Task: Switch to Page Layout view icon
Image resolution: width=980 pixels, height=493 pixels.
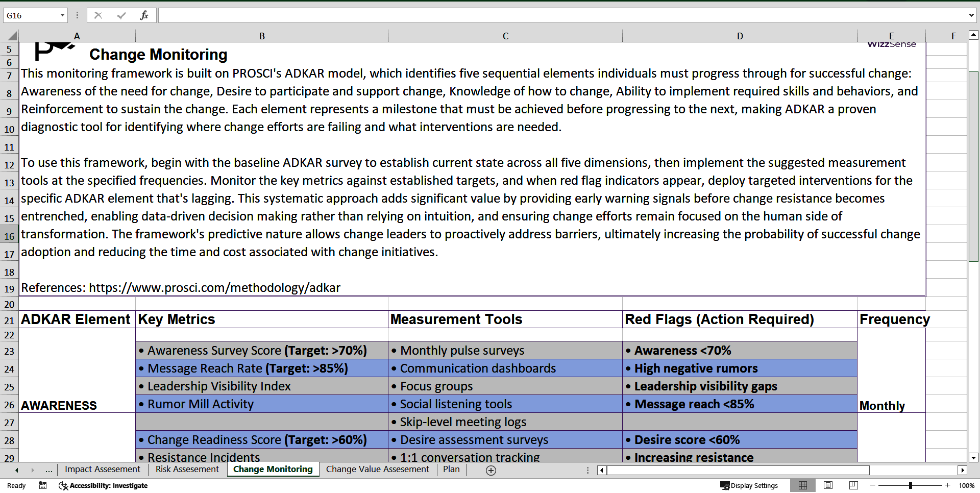Action: [828, 485]
